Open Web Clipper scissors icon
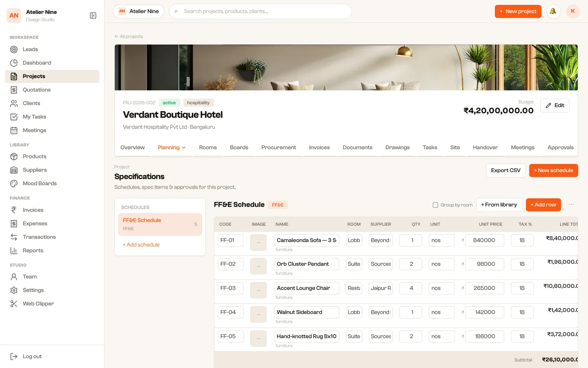 point(14,304)
